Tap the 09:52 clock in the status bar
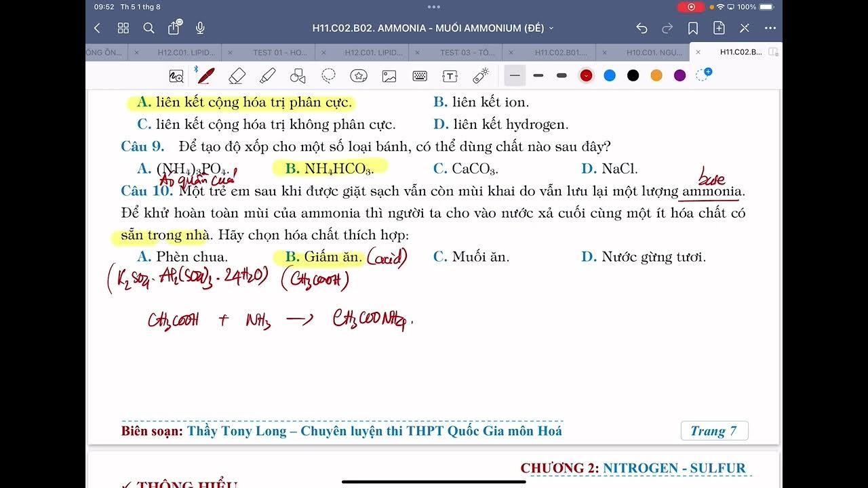Viewport: 868px width, 488px height. tap(104, 7)
